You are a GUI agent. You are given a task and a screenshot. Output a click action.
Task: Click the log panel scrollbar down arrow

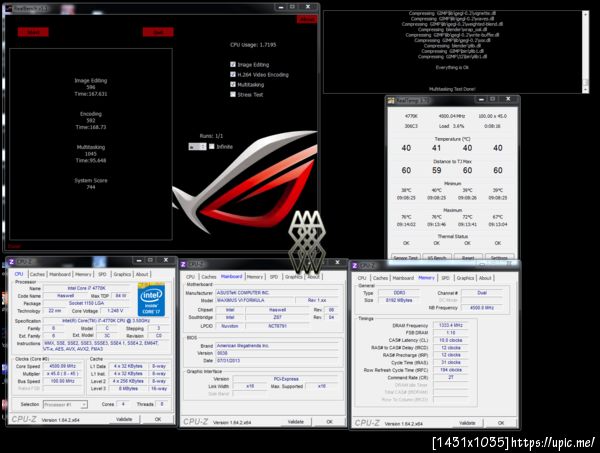[x=585, y=90]
